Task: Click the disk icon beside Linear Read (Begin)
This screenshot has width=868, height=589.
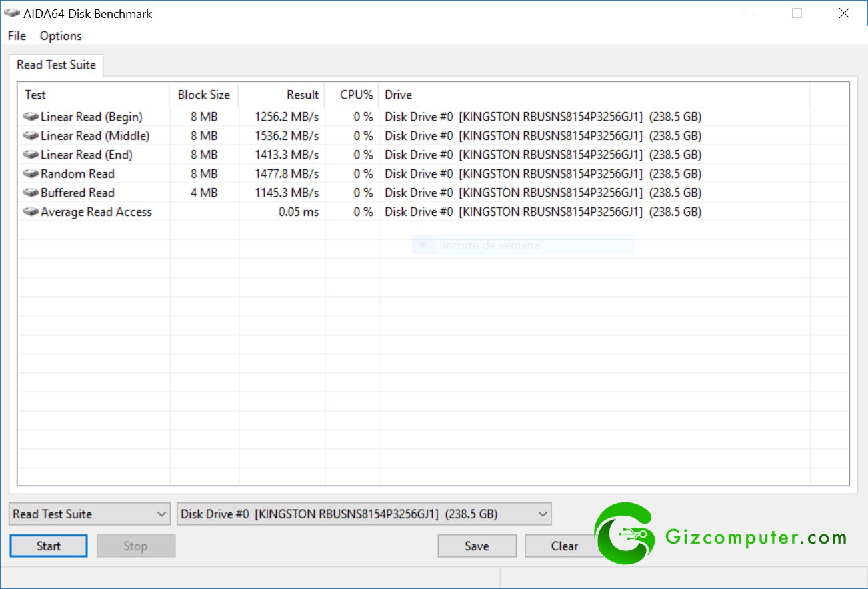Action: pyautogui.click(x=31, y=117)
